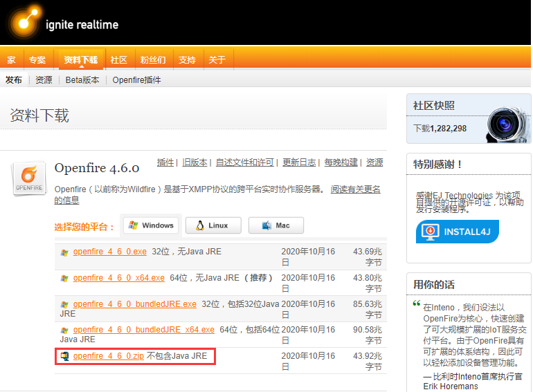Select the 发布 sub-navigation tab
Viewport: 533px width, 392px height.
(x=14, y=80)
